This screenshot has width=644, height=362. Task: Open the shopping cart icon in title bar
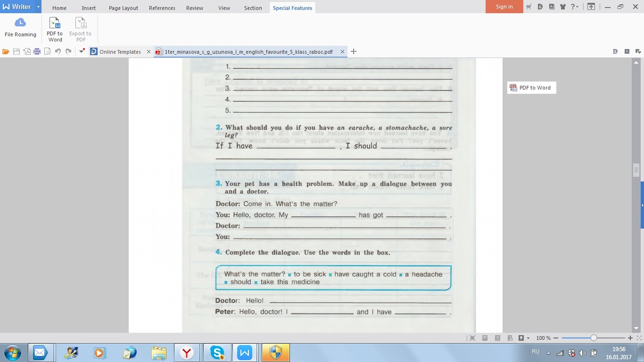[x=528, y=7]
